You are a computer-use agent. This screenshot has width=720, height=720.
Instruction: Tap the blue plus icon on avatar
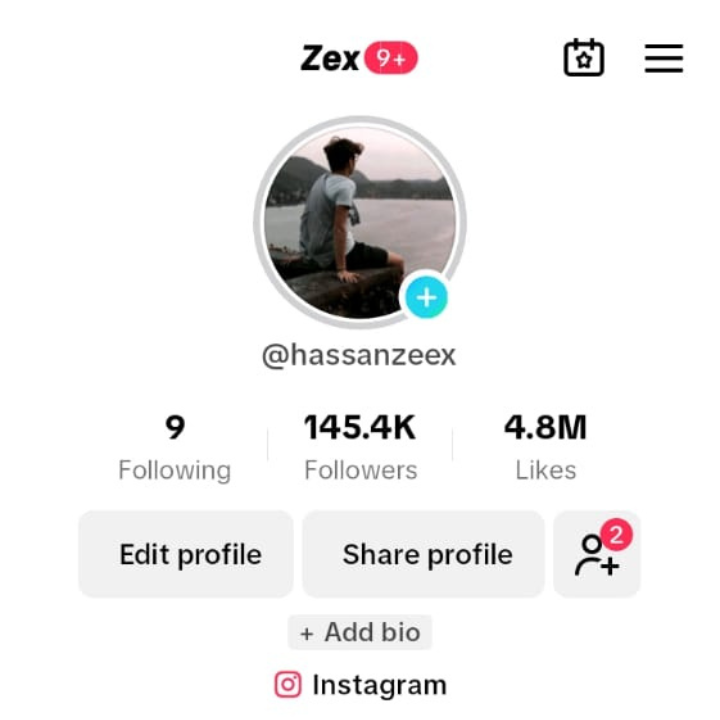pyautogui.click(x=426, y=298)
